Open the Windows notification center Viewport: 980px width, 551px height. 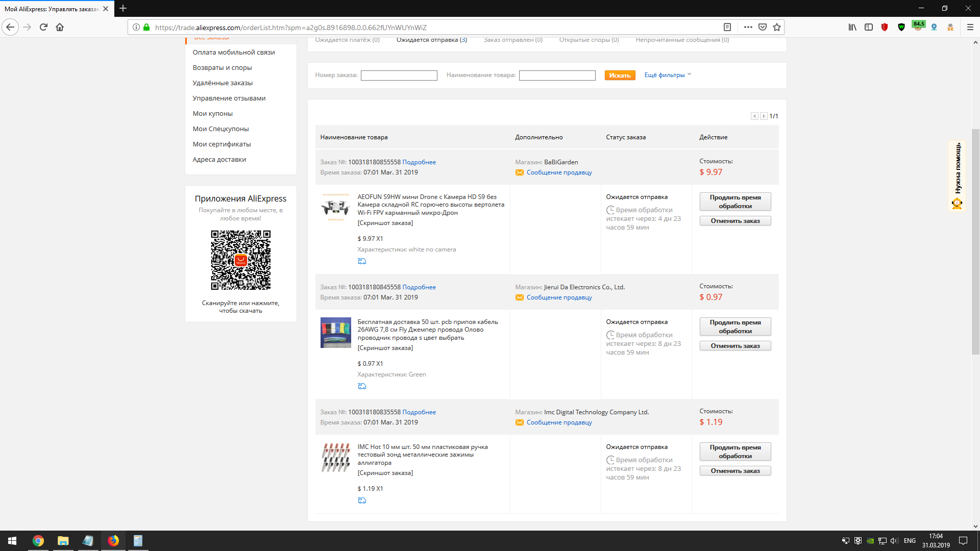963,541
